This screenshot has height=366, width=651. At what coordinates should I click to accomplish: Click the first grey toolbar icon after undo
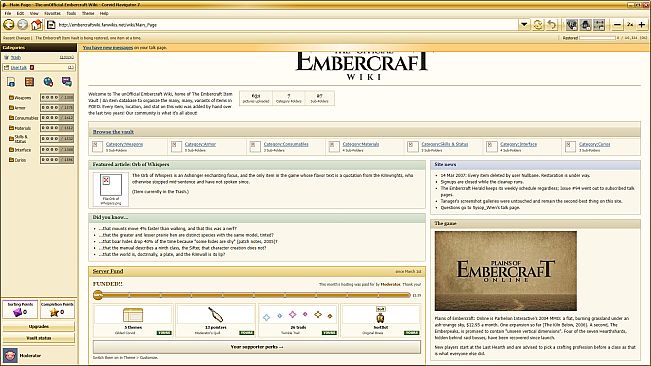[572, 25]
